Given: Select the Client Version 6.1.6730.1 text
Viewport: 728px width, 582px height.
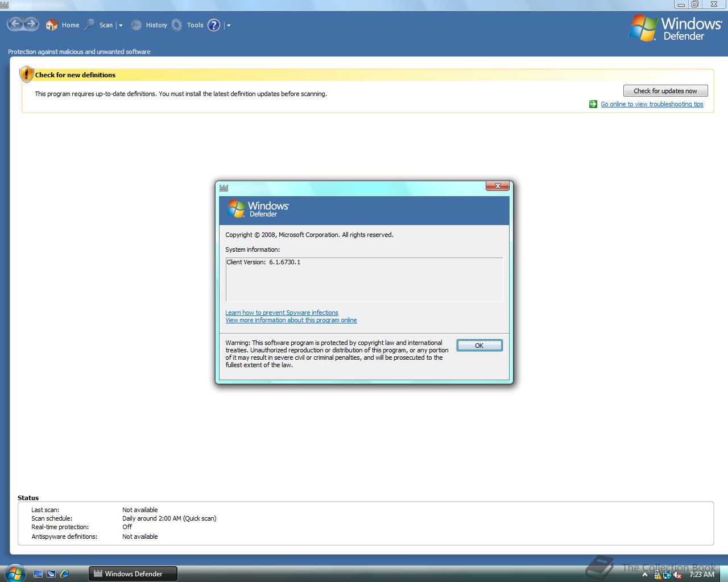Looking at the screenshot, I should [263, 262].
